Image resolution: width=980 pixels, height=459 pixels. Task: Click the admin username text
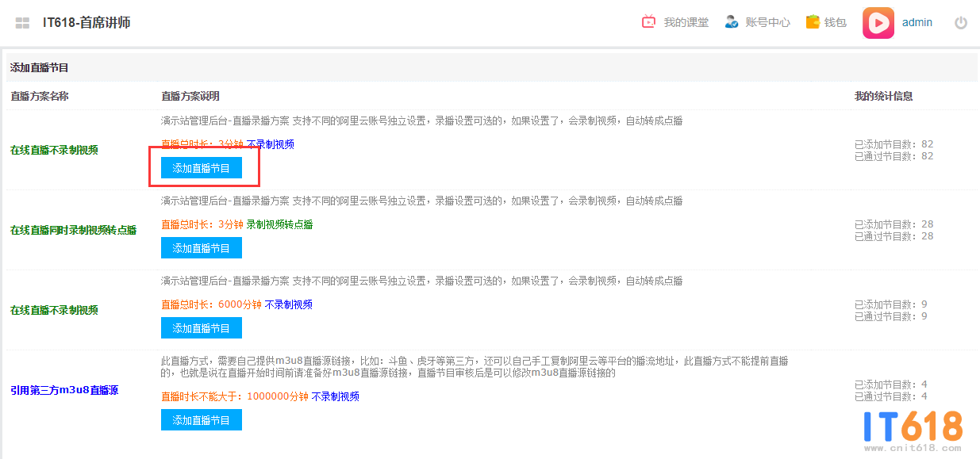917,23
